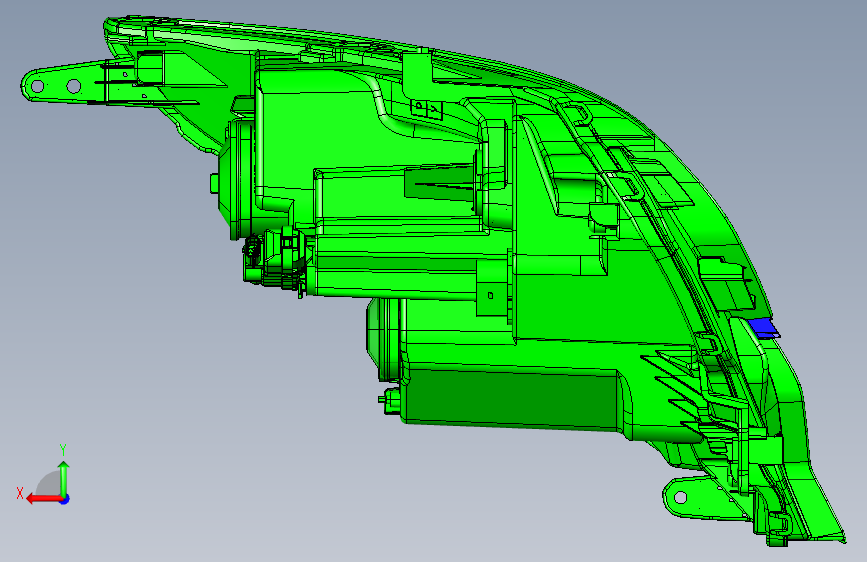867x562 pixels.
Task: Select the hole in the lower right mounting tab
Action: pyautogui.click(x=681, y=497)
